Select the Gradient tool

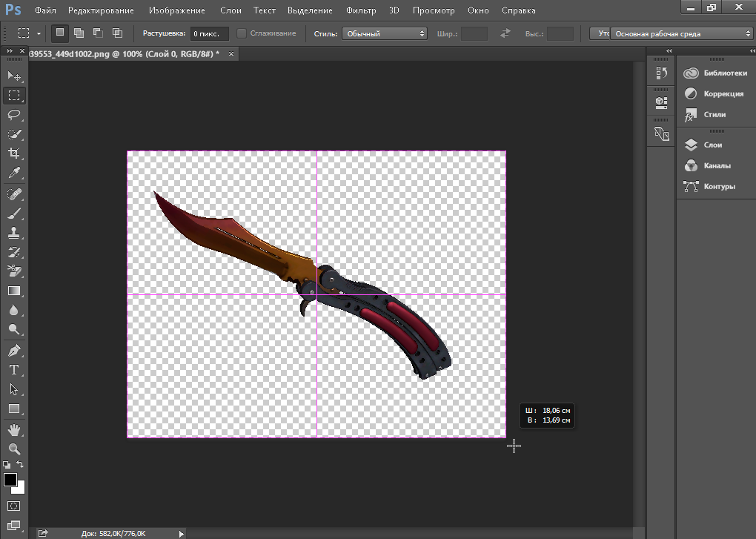pos(14,291)
